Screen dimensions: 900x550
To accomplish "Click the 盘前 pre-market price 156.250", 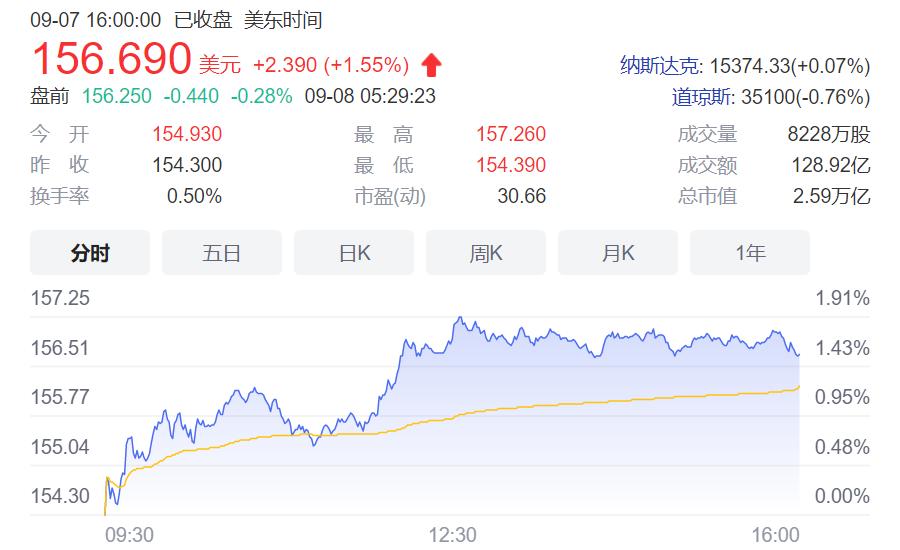I will point(116,96).
